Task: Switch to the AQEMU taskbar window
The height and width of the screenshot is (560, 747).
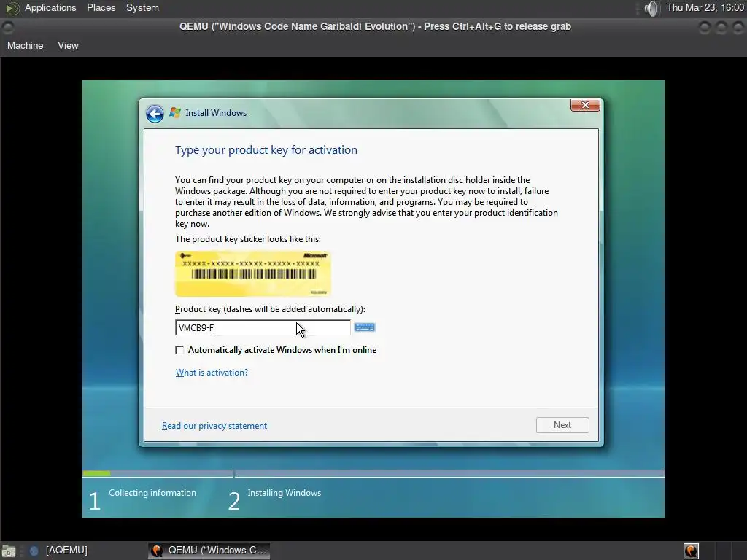Action: pyautogui.click(x=58, y=551)
